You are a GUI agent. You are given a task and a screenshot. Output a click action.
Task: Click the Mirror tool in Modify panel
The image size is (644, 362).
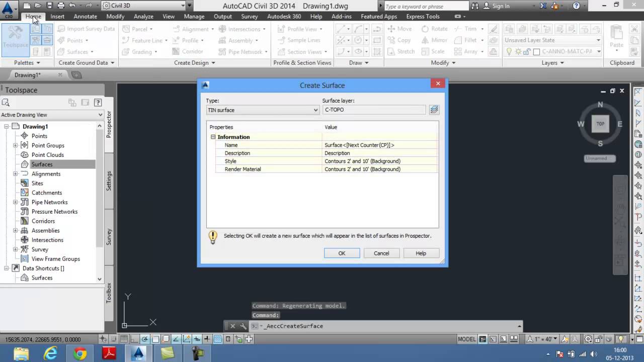click(x=434, y=40)
